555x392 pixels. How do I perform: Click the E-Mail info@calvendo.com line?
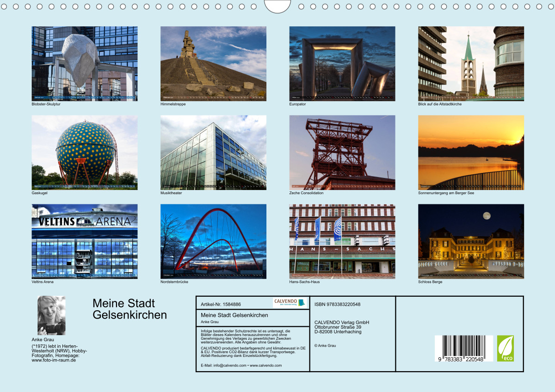coord(241,365)
